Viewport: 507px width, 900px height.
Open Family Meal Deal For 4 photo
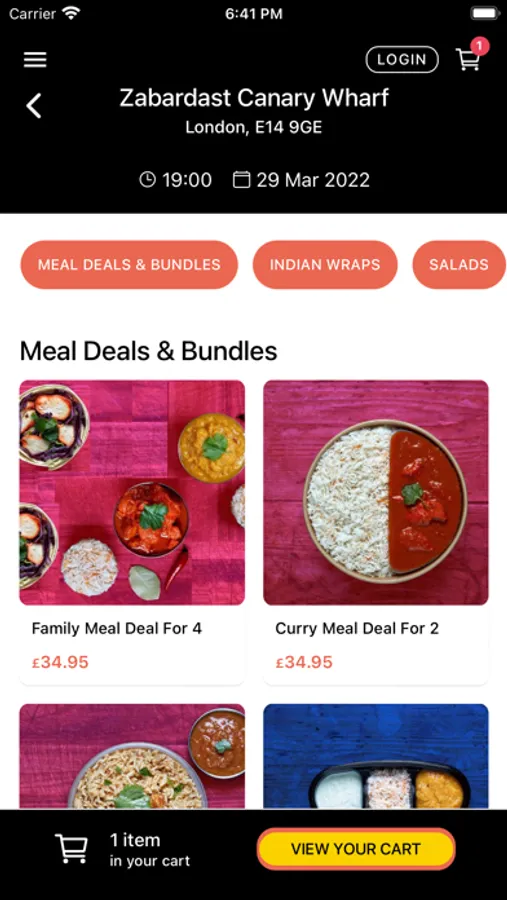pyautogui.click(x=132, y=492)
